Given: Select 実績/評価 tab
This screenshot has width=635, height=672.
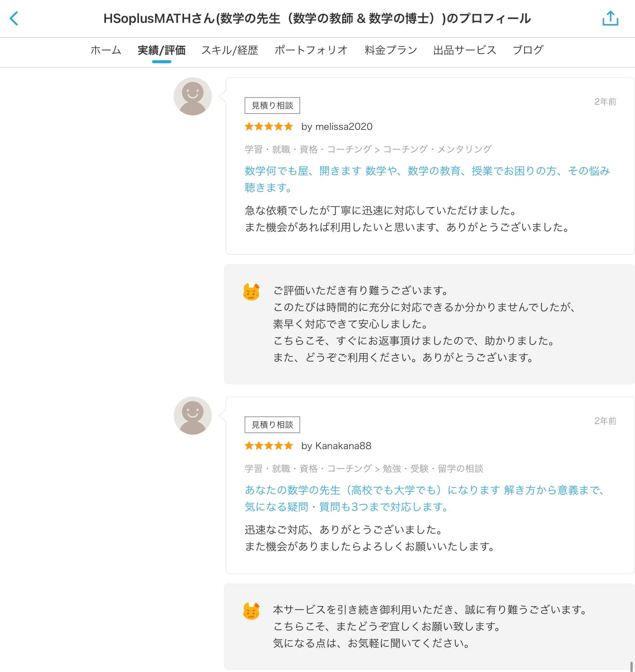Looking at the screenshot, I should tap(162, 50).
